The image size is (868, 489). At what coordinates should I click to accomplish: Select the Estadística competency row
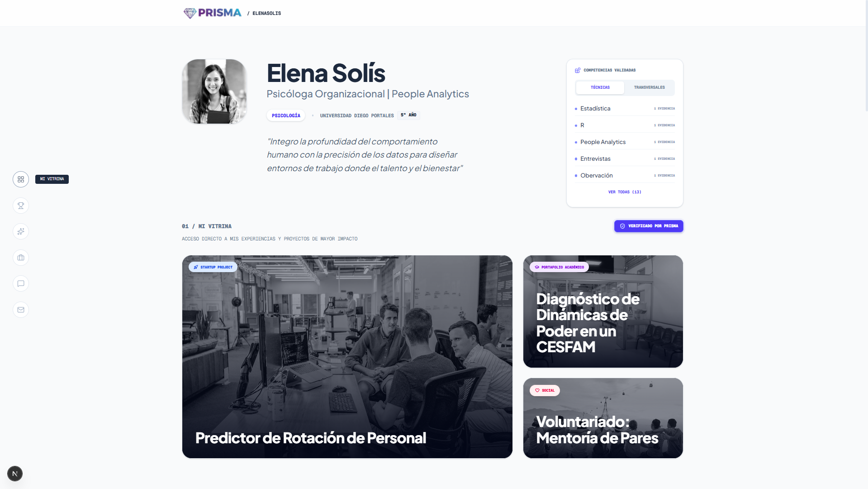tap(625, 109)
